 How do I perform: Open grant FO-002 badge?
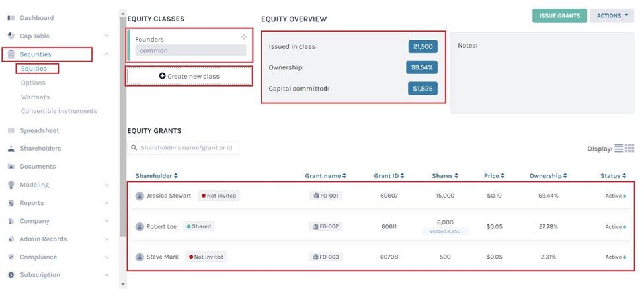(326, 226)
